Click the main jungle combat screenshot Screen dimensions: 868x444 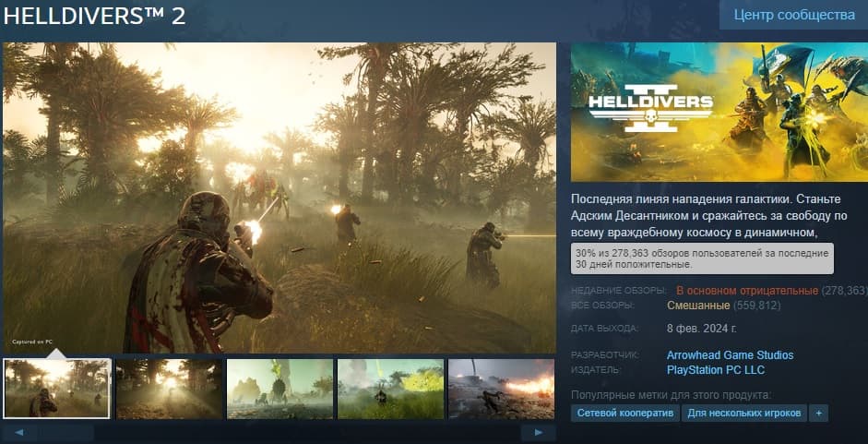point(279,198)
